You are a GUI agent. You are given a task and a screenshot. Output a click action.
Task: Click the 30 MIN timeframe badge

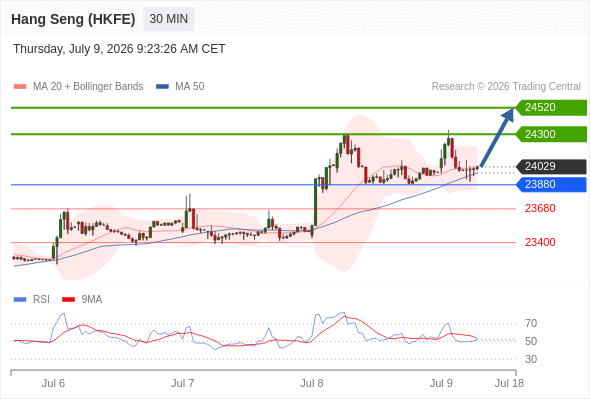(169, 19)
